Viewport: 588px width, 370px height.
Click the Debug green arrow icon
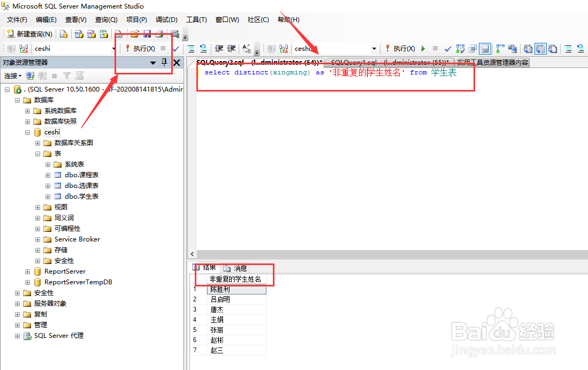[x=423, y=49]
